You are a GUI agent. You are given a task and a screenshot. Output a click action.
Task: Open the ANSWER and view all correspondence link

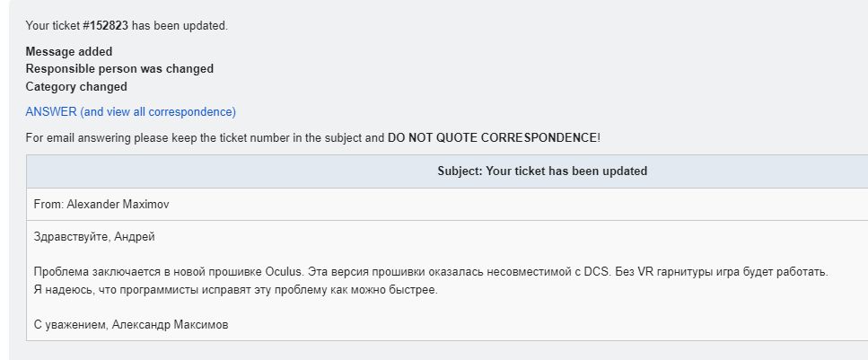(x=131, y=112)
